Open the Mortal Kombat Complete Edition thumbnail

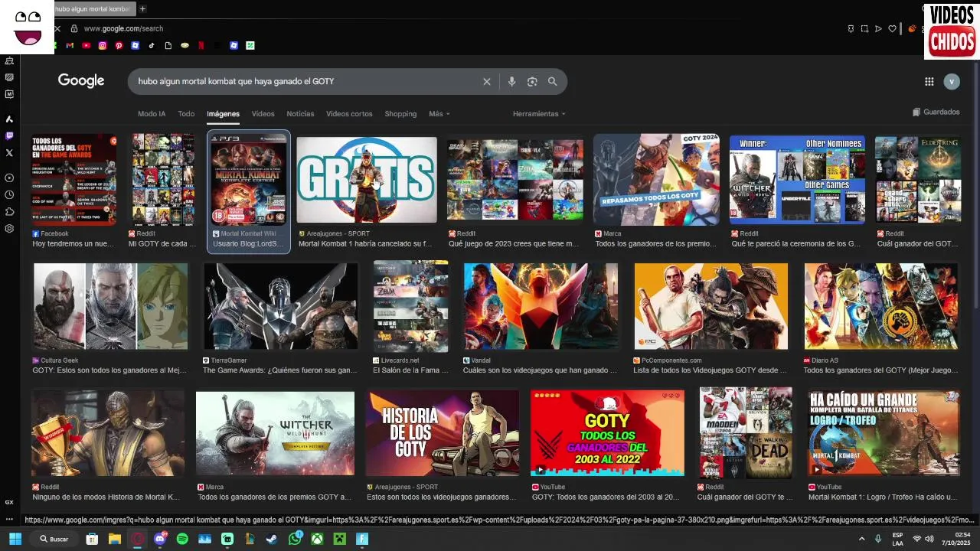click(249, 181)
